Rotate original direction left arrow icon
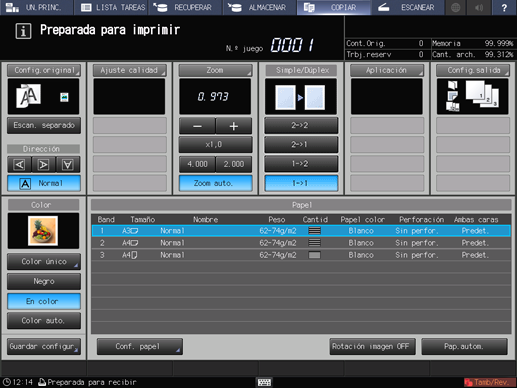The image size is (517, 388). pyautogui.click(x=19, y=164)
